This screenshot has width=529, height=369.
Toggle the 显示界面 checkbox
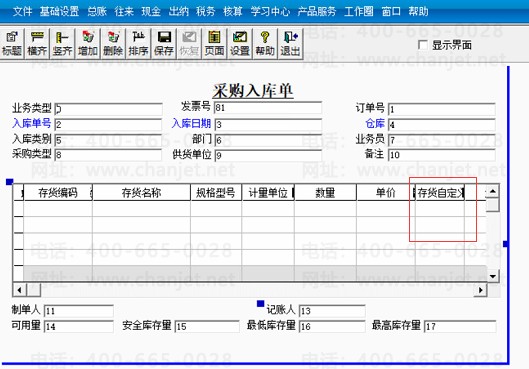pyautogui.click(x=423, y=45)
